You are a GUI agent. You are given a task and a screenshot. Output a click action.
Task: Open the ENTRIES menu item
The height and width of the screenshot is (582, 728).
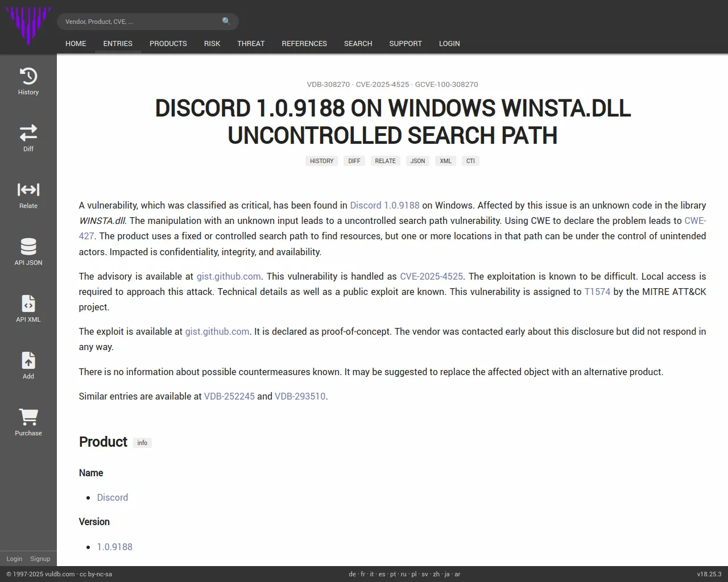click(118, 43)
